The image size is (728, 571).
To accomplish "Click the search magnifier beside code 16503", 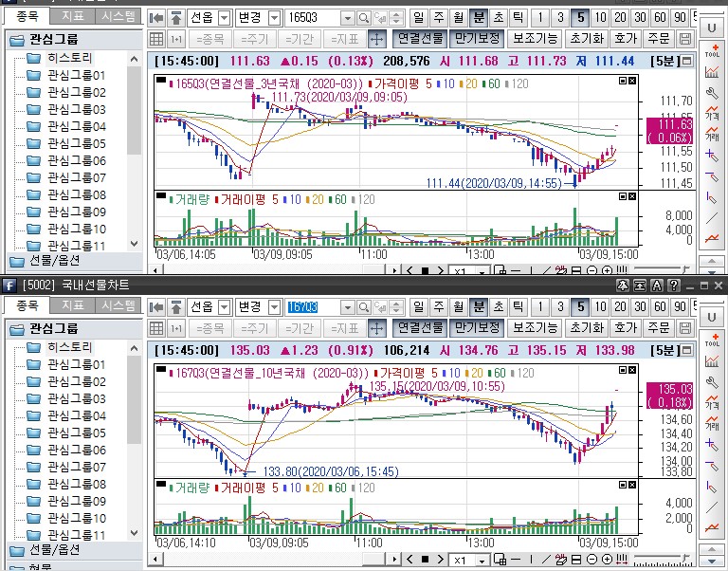I will click(365, 18).
